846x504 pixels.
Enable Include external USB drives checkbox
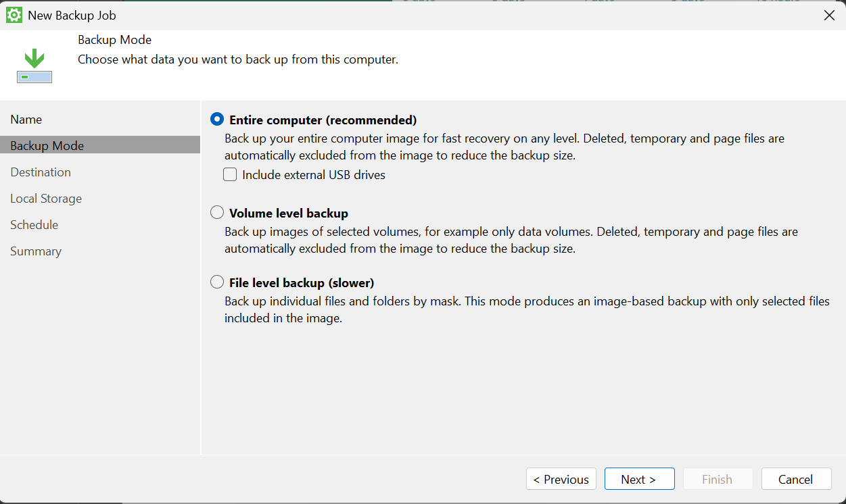231,175
